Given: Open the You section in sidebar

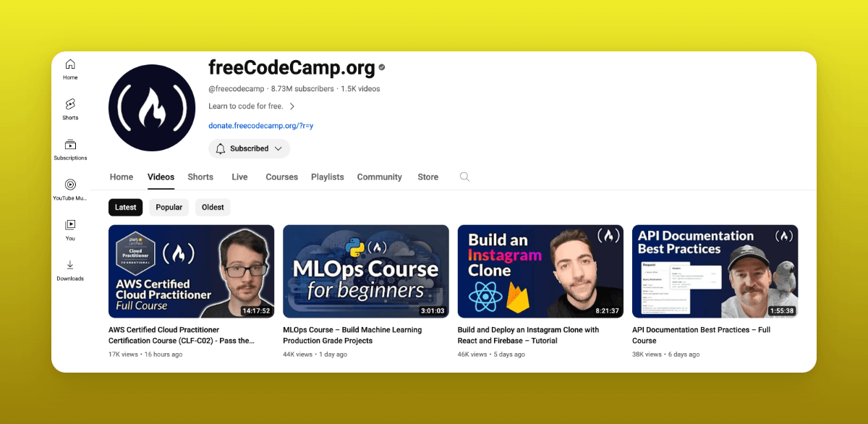Looking at the screenshot, I should 70,230.
